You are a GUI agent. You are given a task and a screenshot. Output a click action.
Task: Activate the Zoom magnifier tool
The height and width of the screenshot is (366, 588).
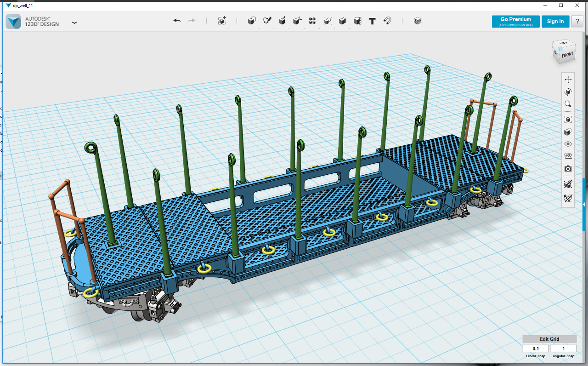(x=568, y=104)
